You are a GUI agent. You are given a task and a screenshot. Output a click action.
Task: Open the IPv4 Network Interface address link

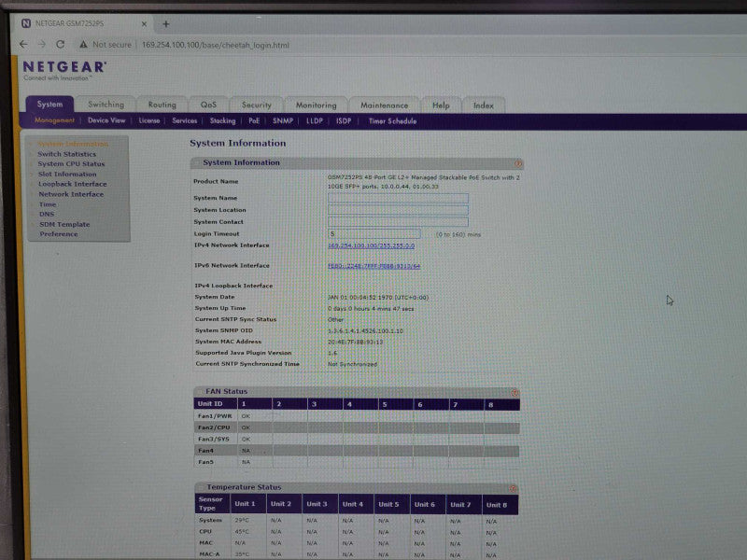pos(371,245)
